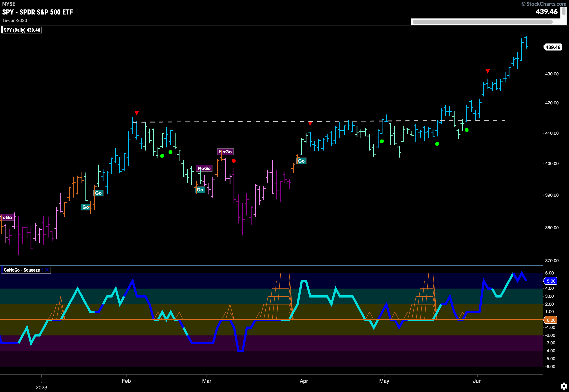
Task: Click the green dot just before May
Action: pyautogui.click(x=382, y=142)
